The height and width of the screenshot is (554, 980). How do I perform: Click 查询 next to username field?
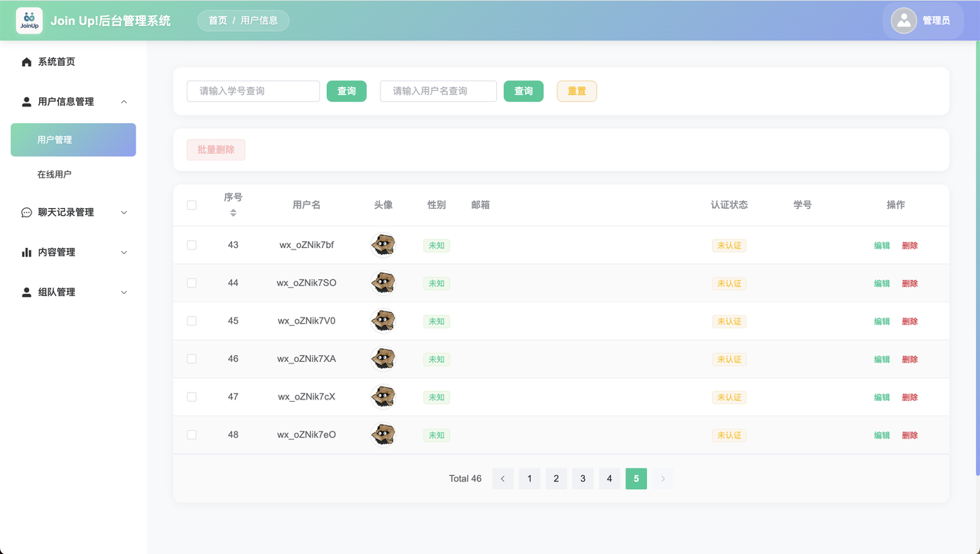(x=524, y=91)
